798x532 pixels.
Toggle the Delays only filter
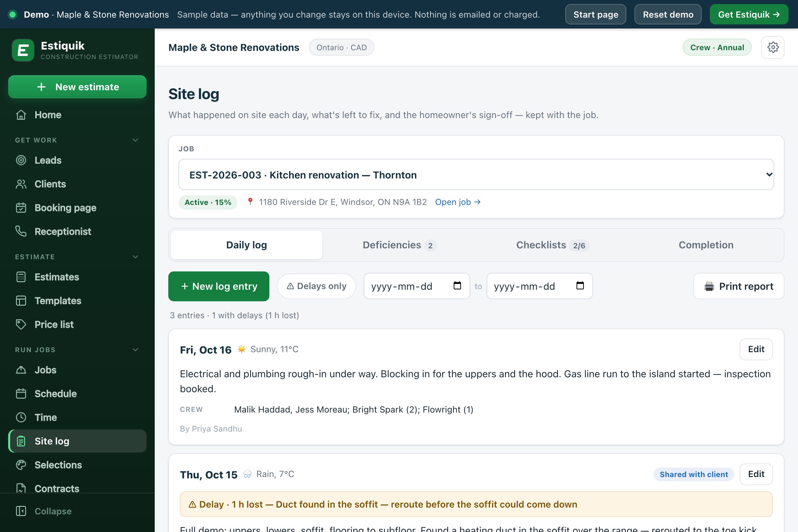point(317,286)
